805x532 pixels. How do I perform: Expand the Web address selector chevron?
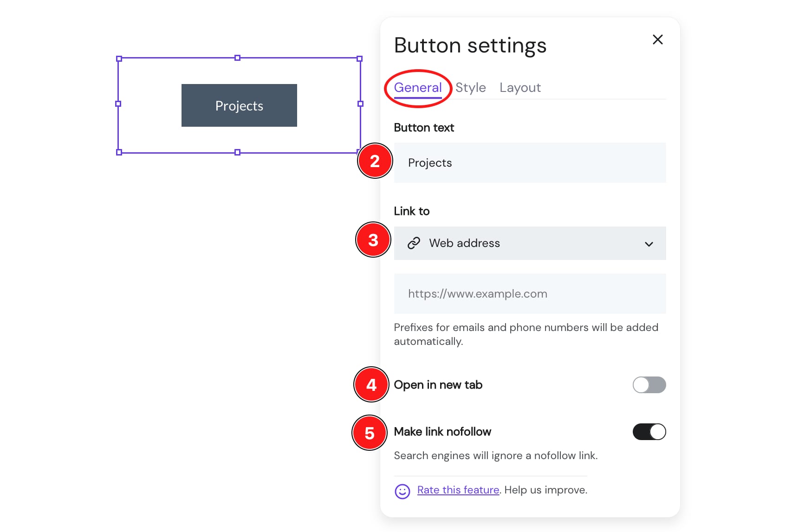649,243
